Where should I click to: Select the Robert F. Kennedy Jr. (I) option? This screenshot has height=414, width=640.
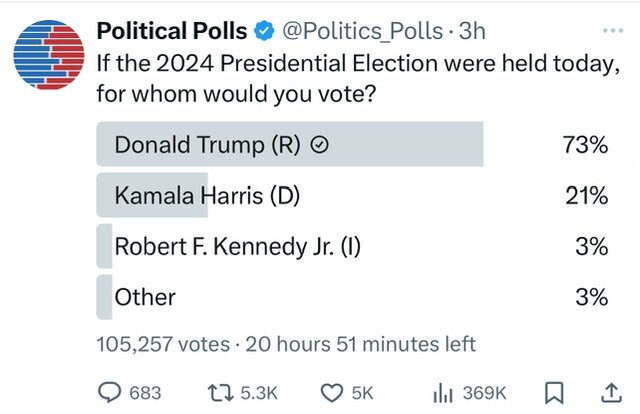coord(352,246)
